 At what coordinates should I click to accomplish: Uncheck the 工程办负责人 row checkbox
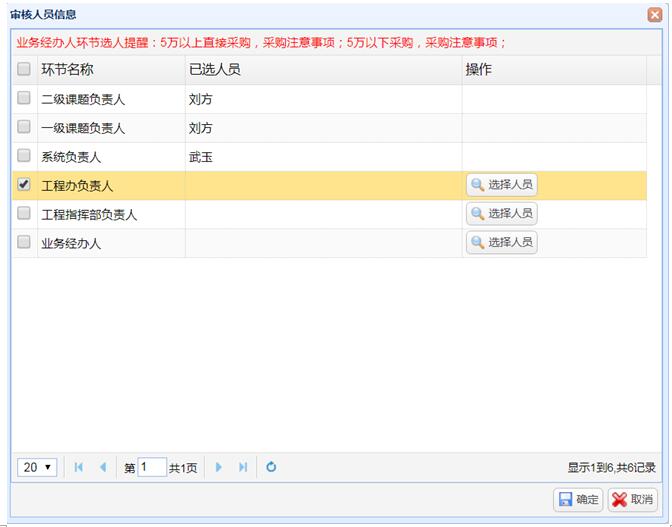pos(24,184)
